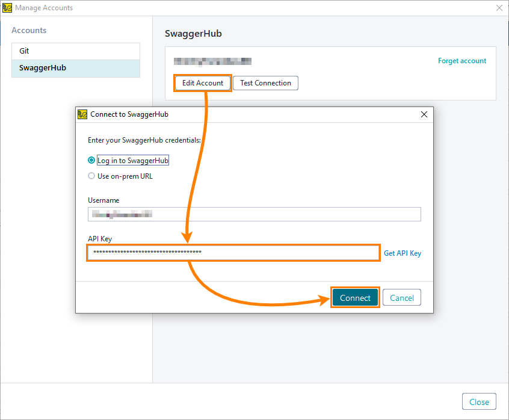Viewport: 509px width, 420px height.
Task: Select the Use on-prem URL option
Action: click(91, 176)
